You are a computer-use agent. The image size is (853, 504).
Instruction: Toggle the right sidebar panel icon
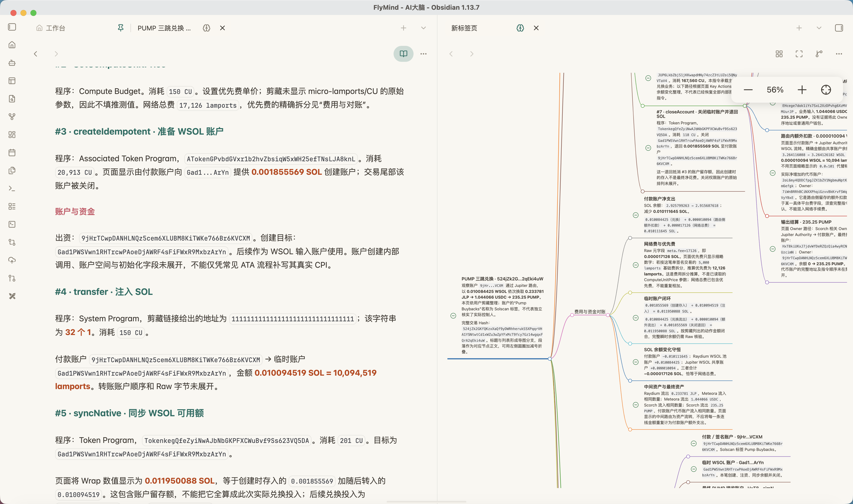tap(839, 28)
